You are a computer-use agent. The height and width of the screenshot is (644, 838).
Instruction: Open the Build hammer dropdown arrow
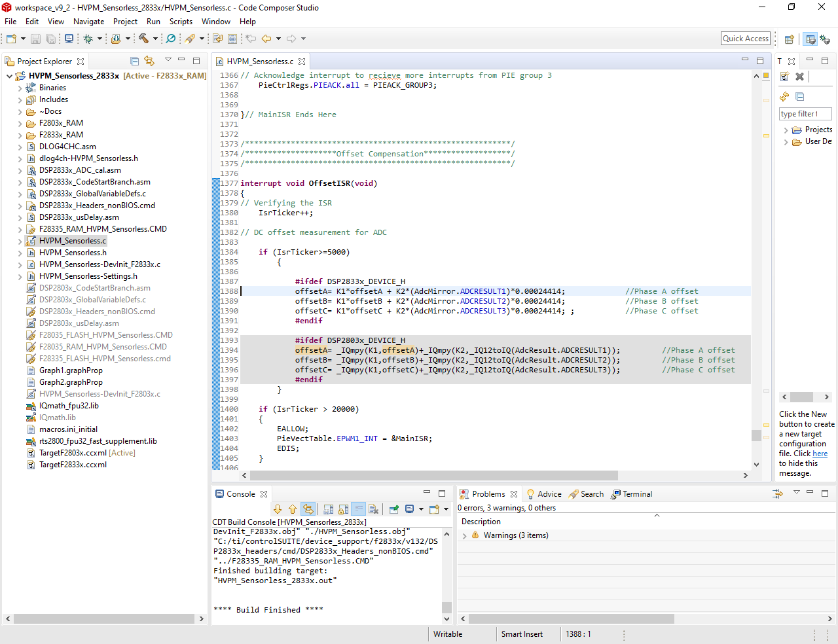(155, 39)
